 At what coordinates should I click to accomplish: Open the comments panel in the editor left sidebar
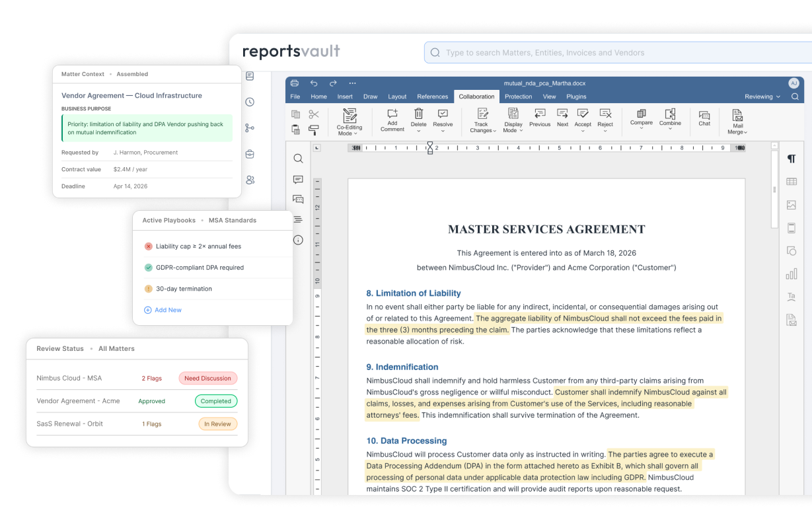pyautogui.click(x=298, y=179)
